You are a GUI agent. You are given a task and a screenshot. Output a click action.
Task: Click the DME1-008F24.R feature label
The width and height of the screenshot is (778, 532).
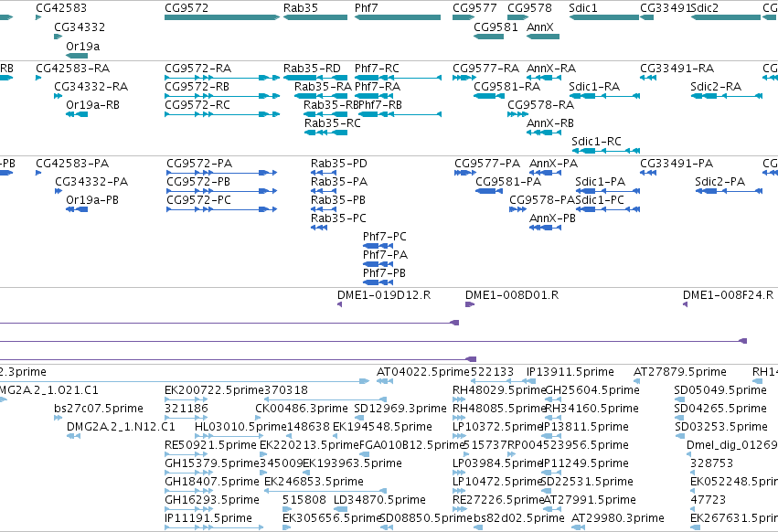(728, 294)
